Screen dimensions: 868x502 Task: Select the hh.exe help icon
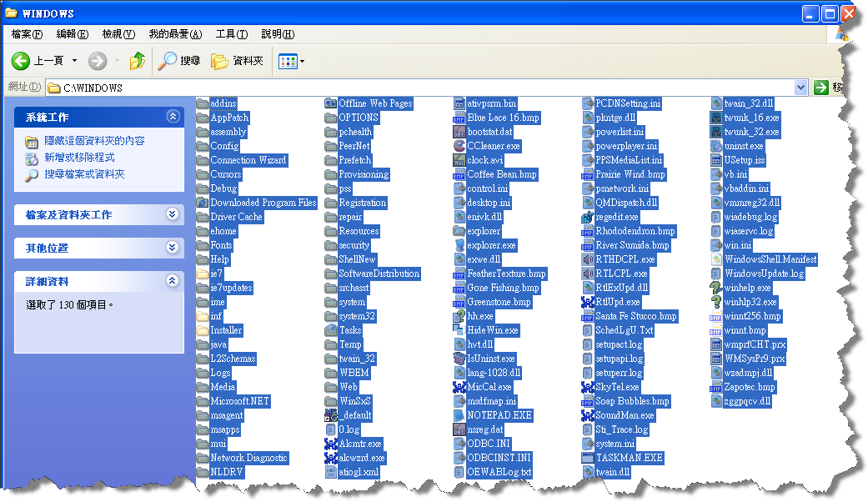459,316
